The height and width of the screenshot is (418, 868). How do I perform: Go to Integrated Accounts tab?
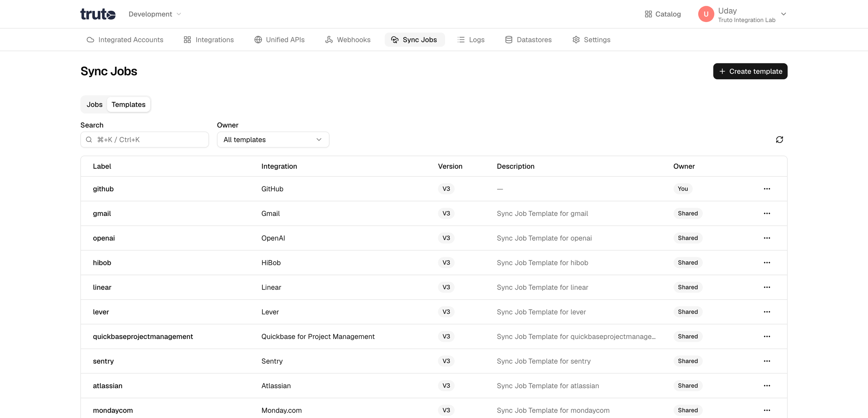[125, 40]
